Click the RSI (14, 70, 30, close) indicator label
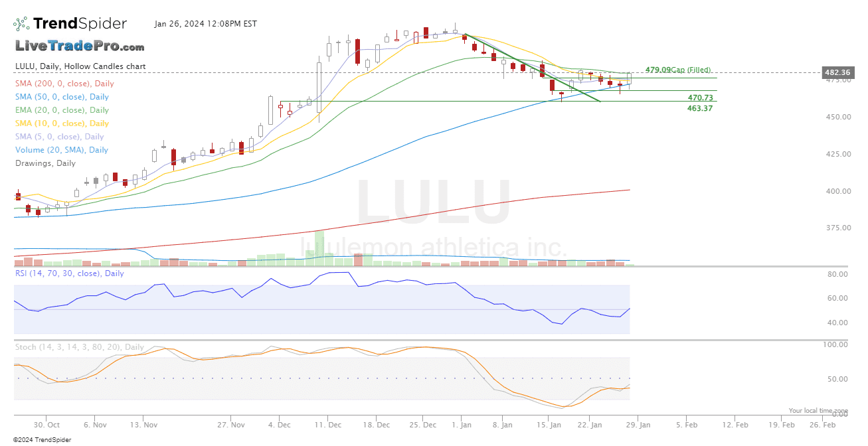 [x=70, y=273]
